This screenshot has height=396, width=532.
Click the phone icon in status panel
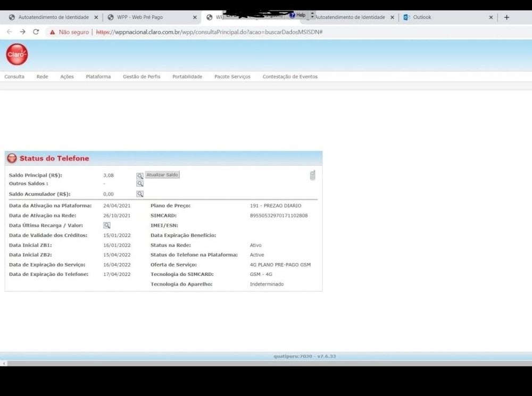click(312, 175)
